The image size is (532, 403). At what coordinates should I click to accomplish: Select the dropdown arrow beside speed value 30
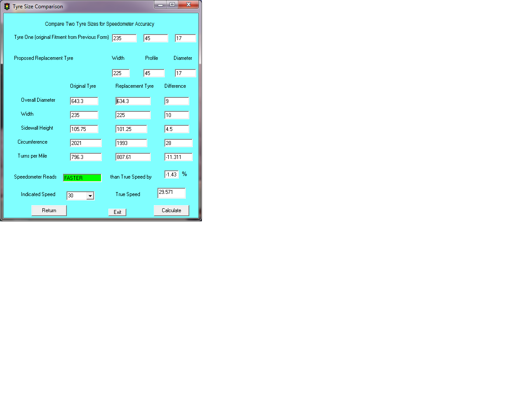(x=91, y=196)
